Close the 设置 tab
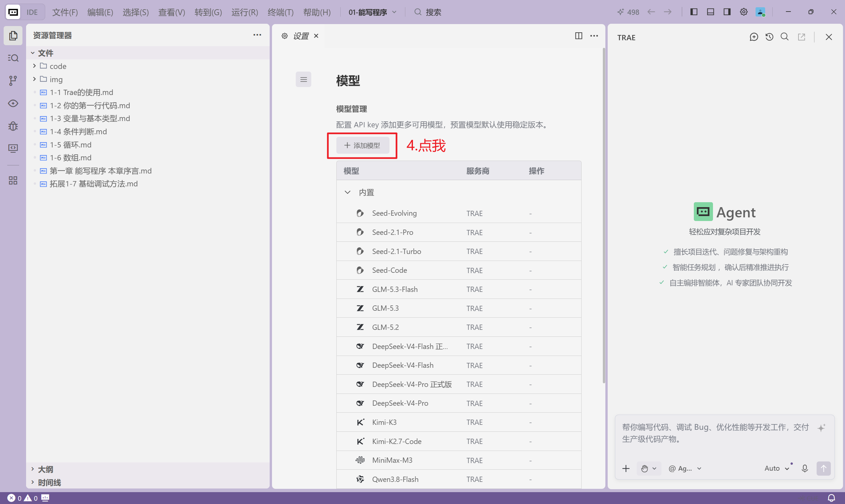Viewport: 845px width, 504px height. [x=316, y=36]
